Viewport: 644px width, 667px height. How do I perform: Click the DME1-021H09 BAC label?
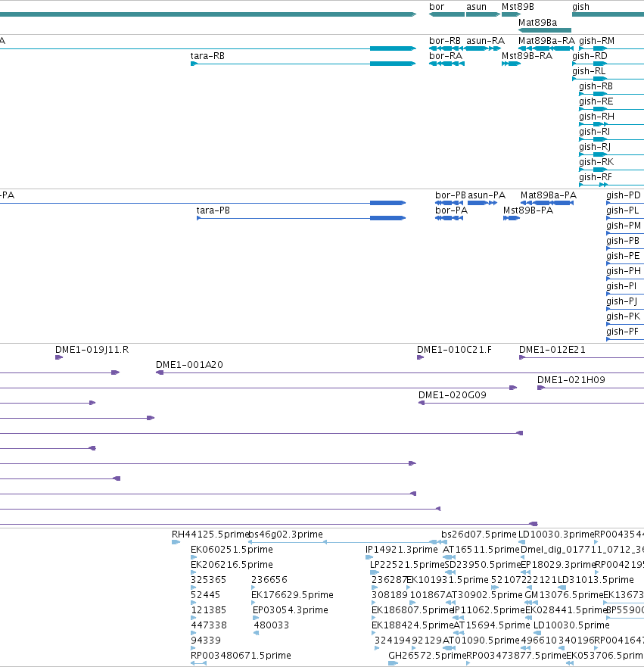click(x=571, y=380)
